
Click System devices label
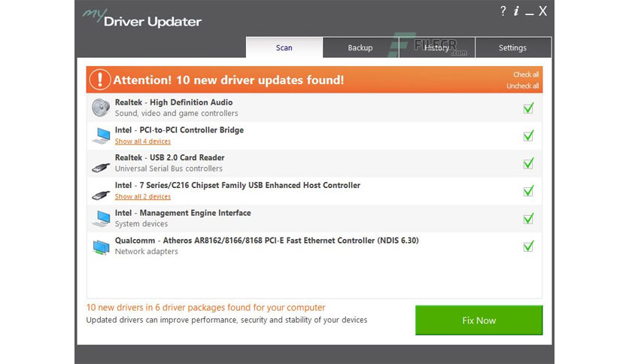[141, 224]
